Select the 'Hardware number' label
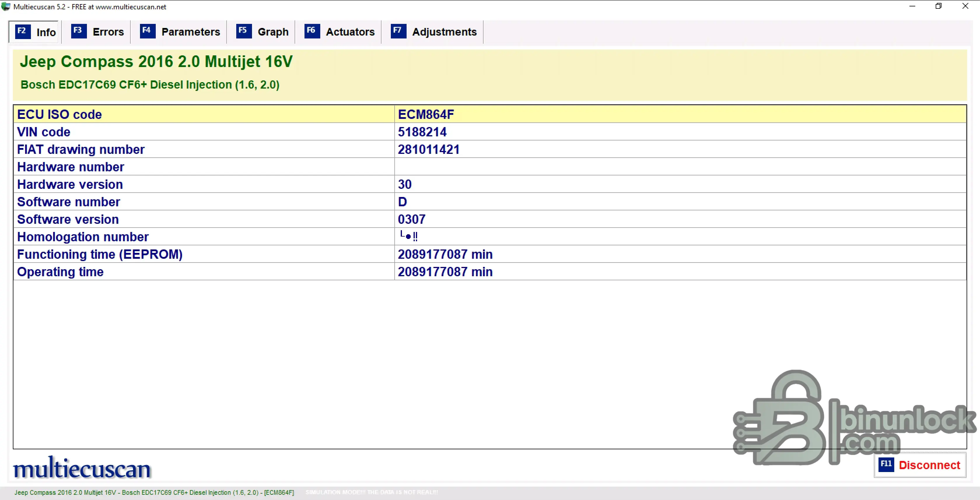The height and width of the screenshot is (500, 980). [x=71, y=167]
